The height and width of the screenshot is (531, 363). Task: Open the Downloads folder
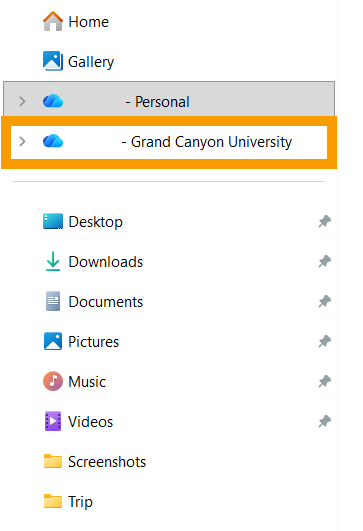point(106,262)
